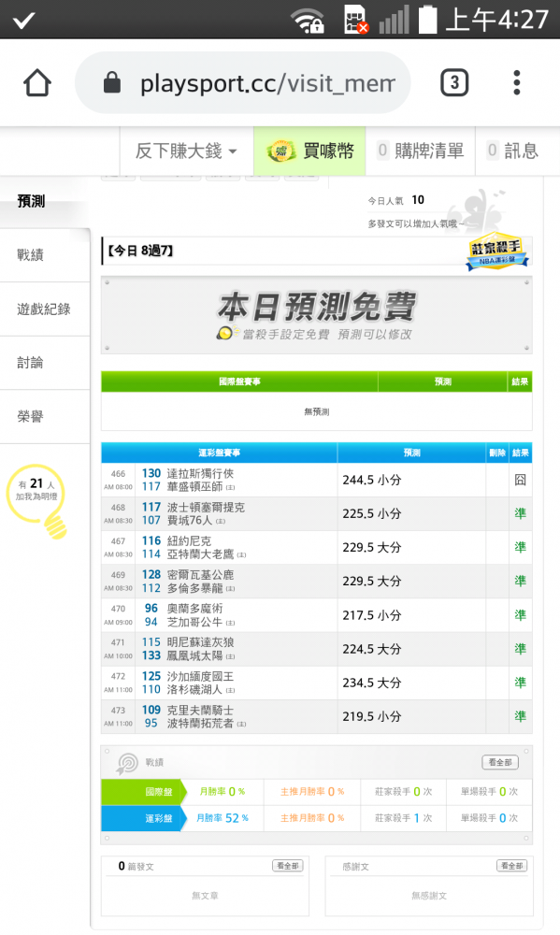Click 今日人氣 10 counter
Image resolution: width=560 pixels, height=935 pixels.
click(x=396, y=200)
